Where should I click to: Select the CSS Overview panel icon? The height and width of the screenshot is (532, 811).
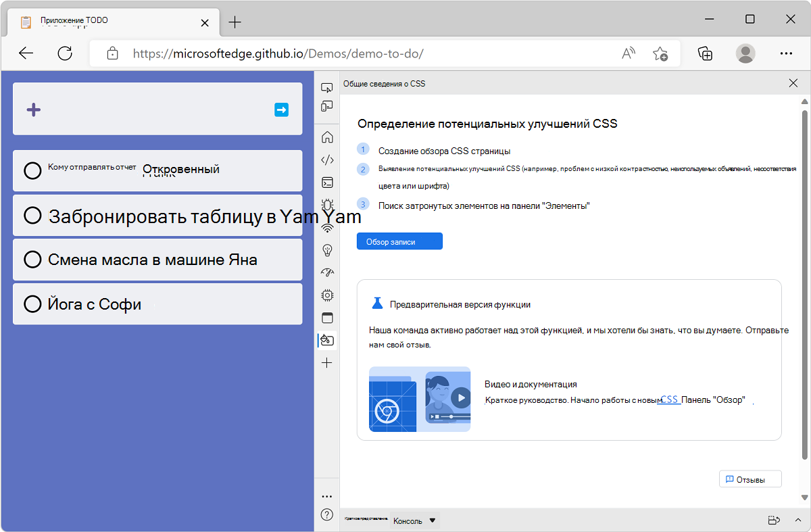pos(327,340)
